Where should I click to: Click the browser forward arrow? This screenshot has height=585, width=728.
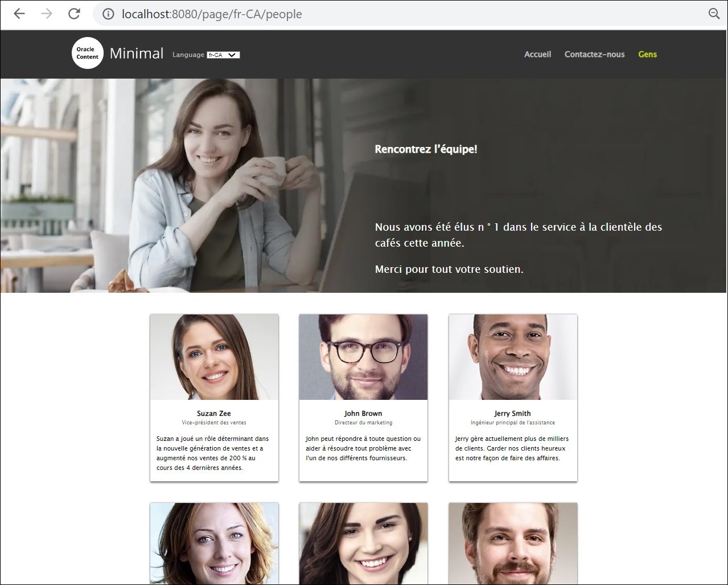point(47,14)
